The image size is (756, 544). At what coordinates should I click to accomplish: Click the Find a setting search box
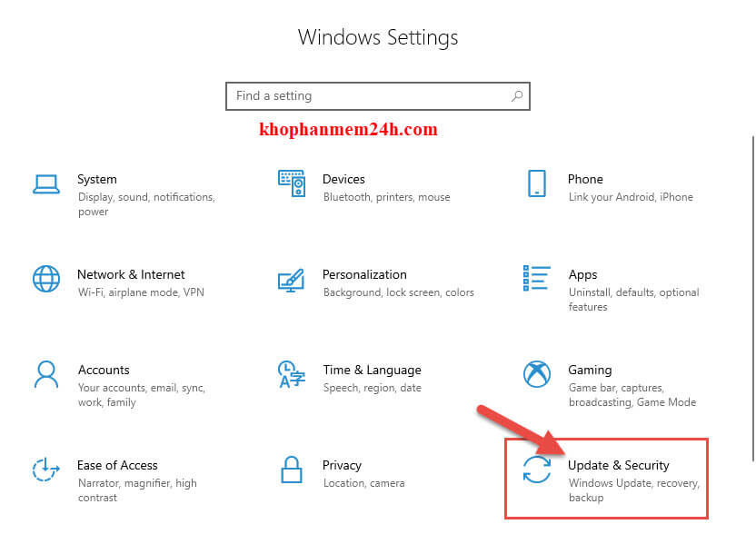point(363,95)
